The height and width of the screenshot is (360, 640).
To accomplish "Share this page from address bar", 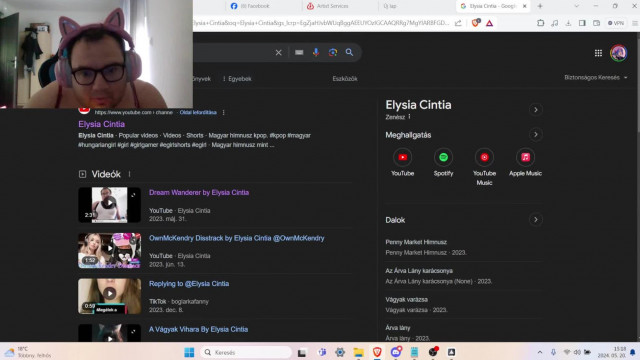I will tap(458, 23).
